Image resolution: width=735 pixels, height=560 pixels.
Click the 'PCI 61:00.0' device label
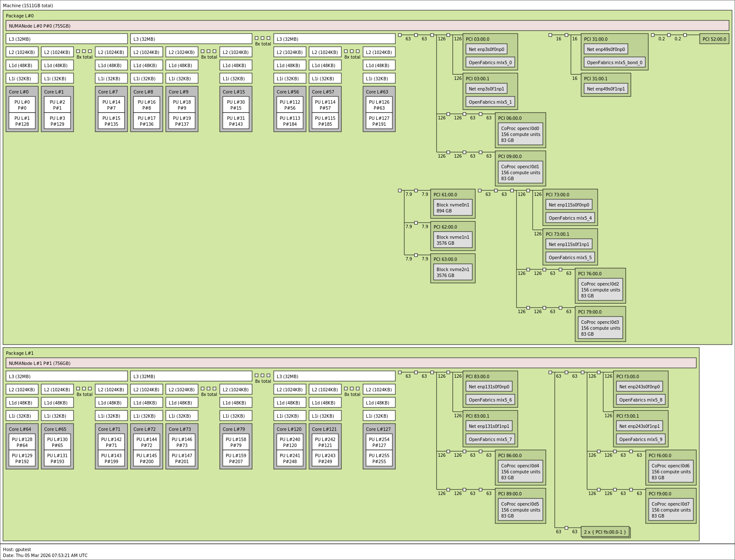click(x=445, y=195)
